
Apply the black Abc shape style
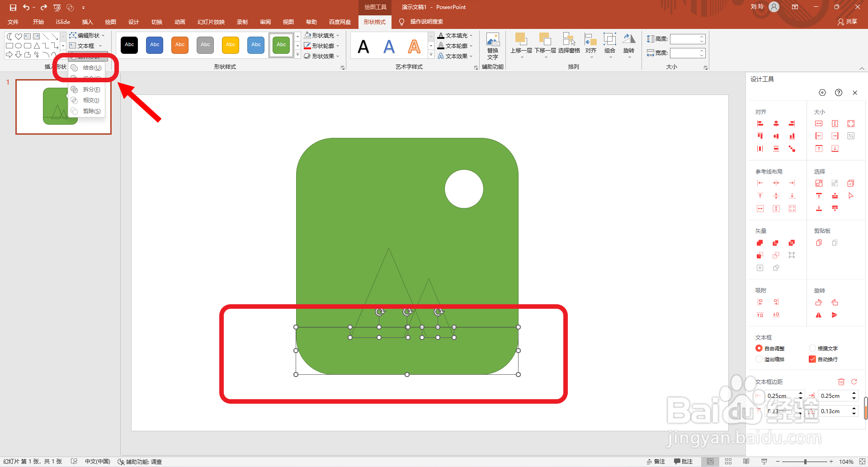[x=129, y=45]
